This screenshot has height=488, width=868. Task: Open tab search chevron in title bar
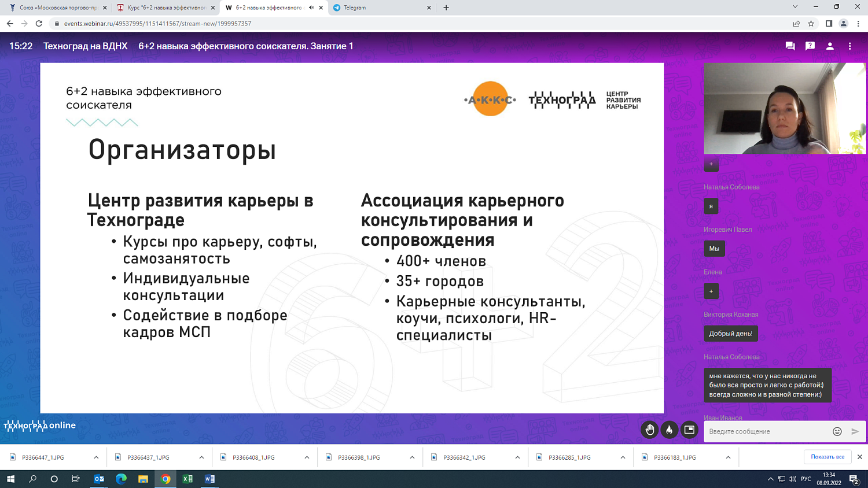(795, 7)
